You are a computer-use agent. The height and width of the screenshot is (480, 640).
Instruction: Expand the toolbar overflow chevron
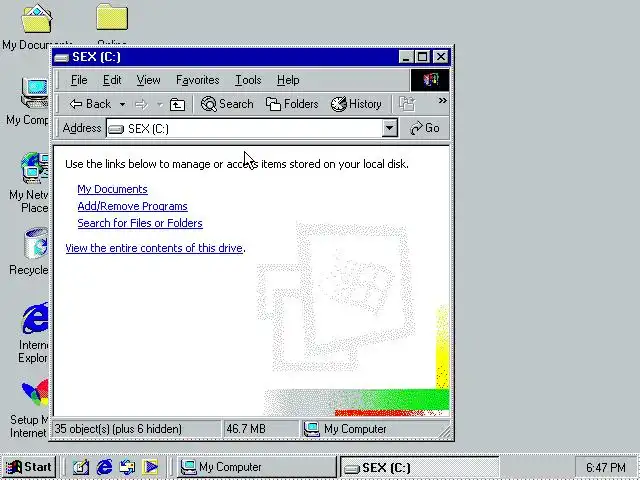[x=442, y=100]
